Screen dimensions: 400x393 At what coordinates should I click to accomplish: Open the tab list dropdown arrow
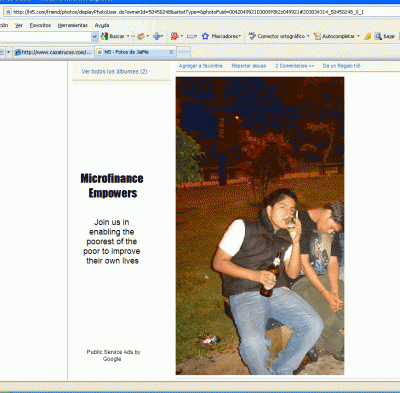[x=9, y=52]
